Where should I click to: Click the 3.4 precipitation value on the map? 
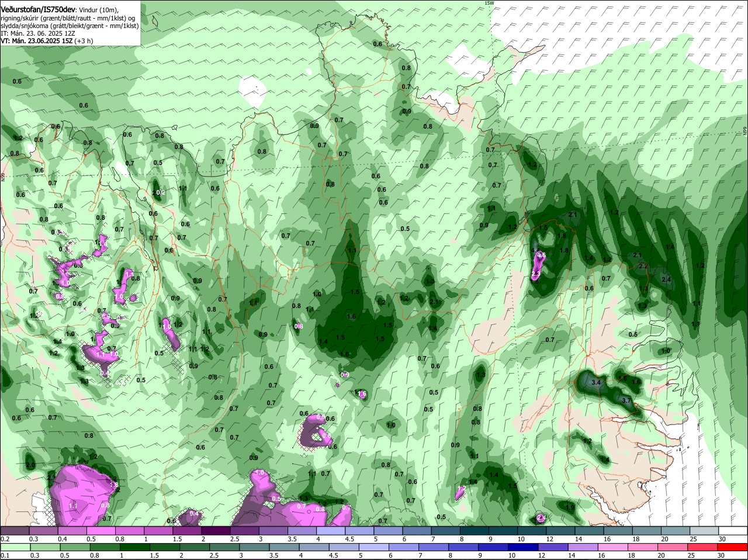click(x=596, y=382)
